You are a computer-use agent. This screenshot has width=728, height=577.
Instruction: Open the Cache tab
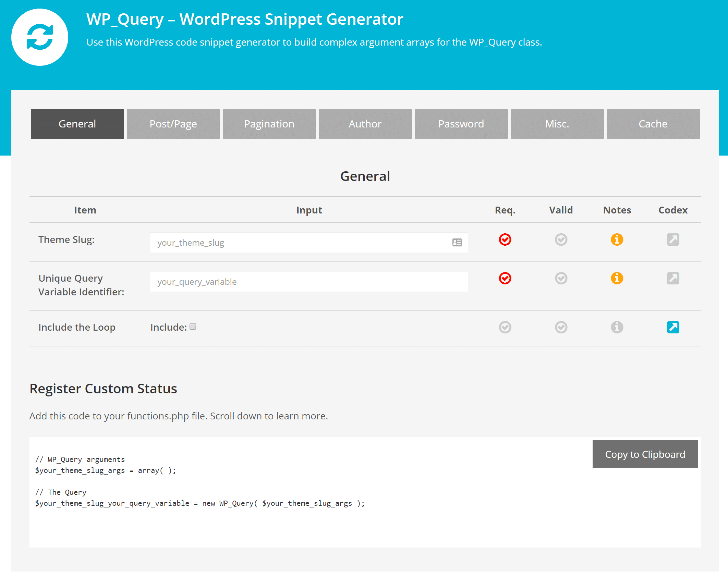[652, 123]
